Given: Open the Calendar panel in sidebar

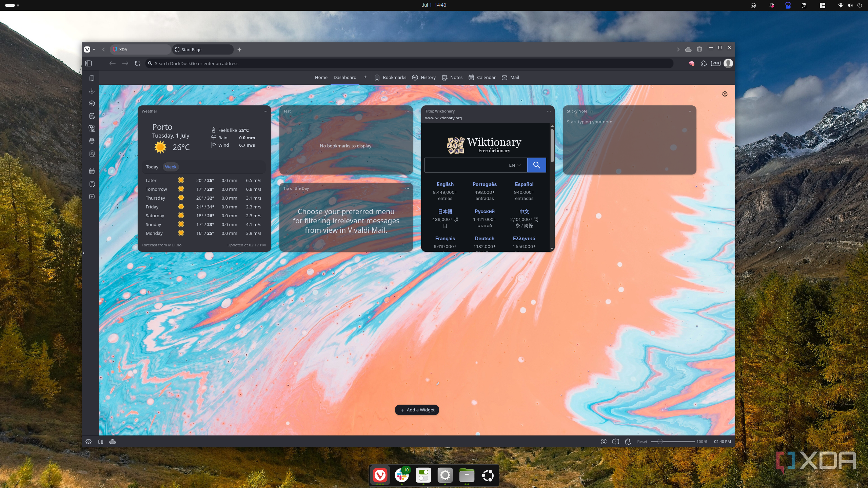Looking at the screenshot, I should [92, 171].
